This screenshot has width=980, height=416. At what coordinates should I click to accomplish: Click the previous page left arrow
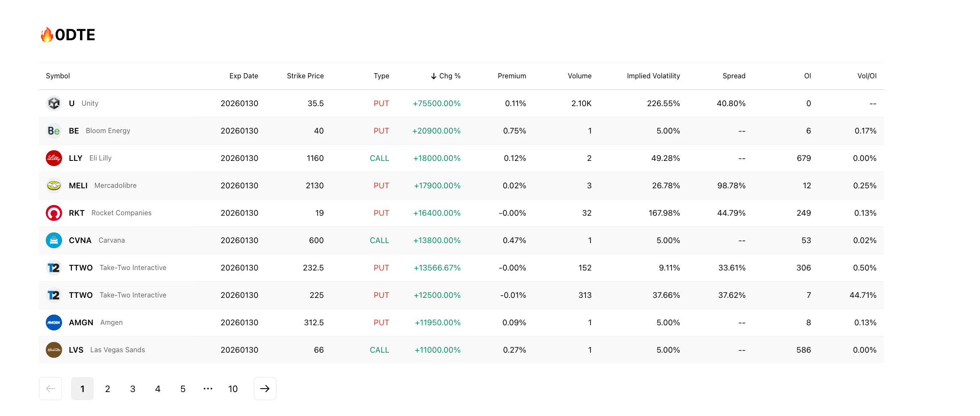click(50, 389)
